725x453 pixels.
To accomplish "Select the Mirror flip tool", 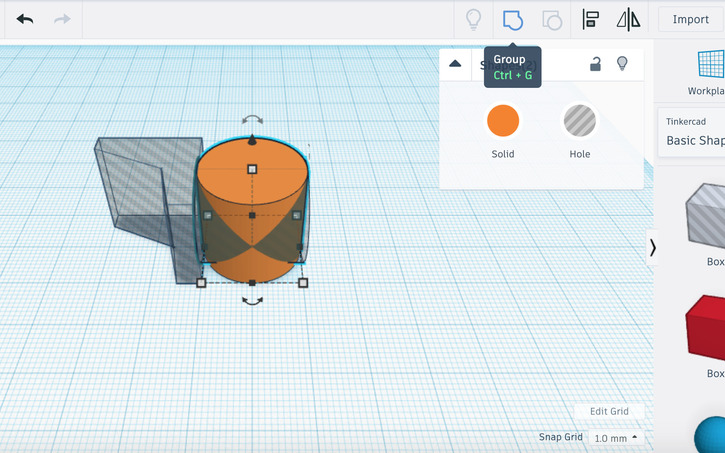I will click(x=628, y=20).
